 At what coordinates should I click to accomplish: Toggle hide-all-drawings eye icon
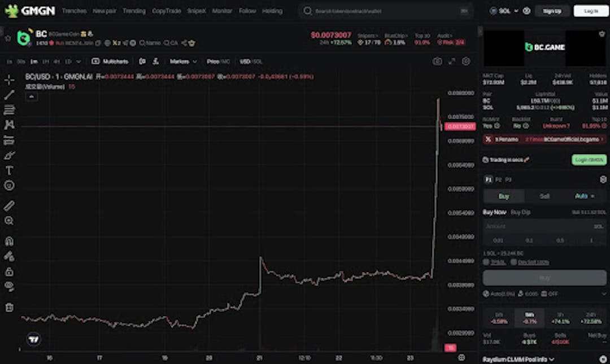point(9,286)
